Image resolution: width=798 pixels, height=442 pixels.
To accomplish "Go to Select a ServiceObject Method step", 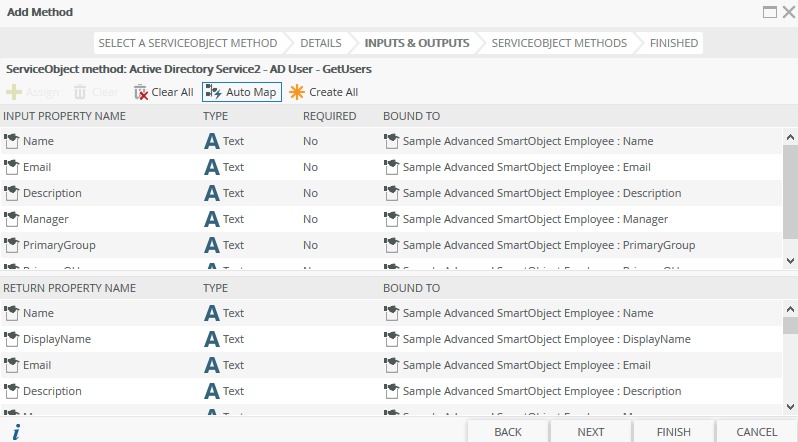I will point(188,43).
